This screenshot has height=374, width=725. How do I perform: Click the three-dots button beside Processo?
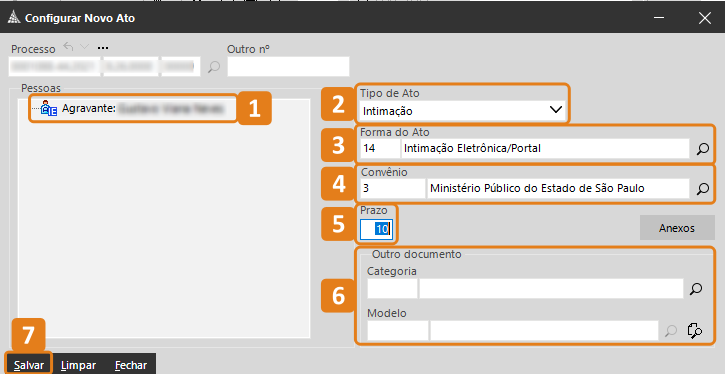pyautogui.click(x=103, y=48)
